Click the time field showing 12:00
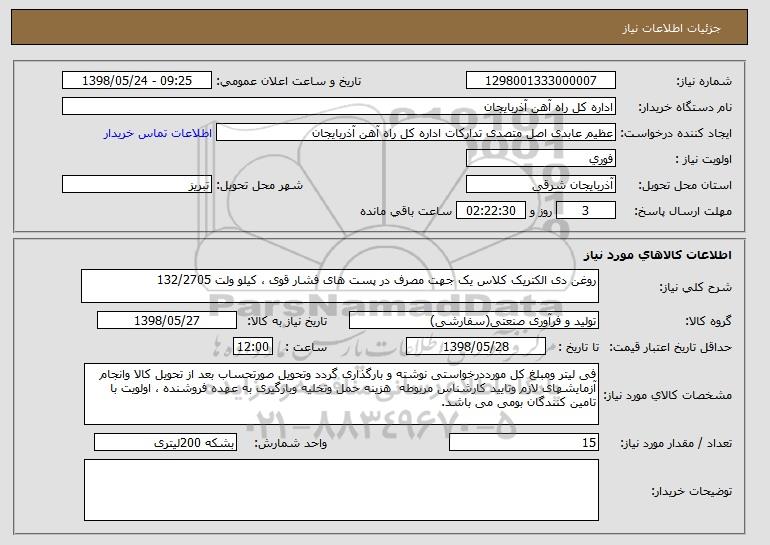Image resolution: width=770 pixels, height=545 pixels. click(253, 347)
